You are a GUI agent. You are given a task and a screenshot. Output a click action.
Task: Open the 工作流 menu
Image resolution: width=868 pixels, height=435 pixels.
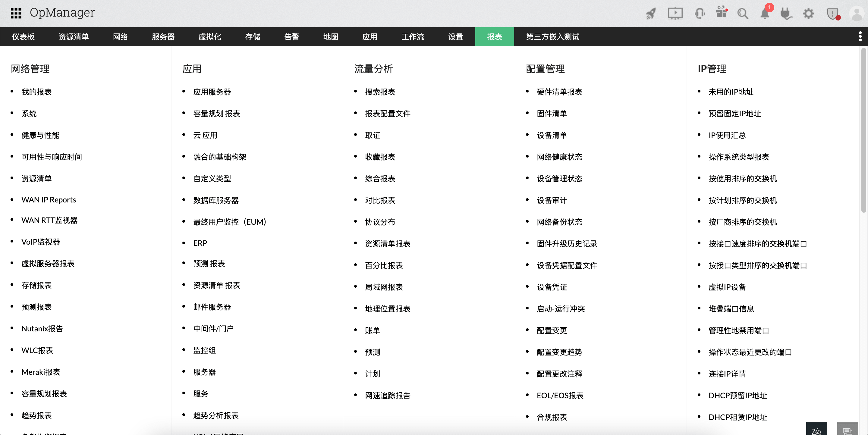(413, 37)
